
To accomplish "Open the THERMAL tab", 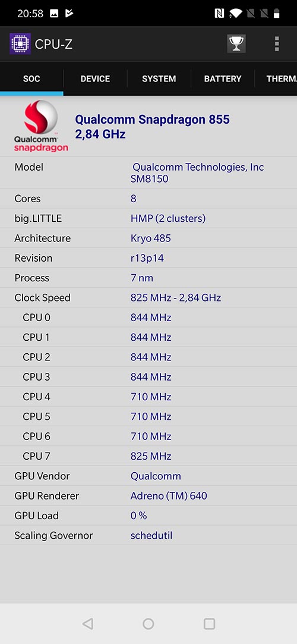I will 276,79.
